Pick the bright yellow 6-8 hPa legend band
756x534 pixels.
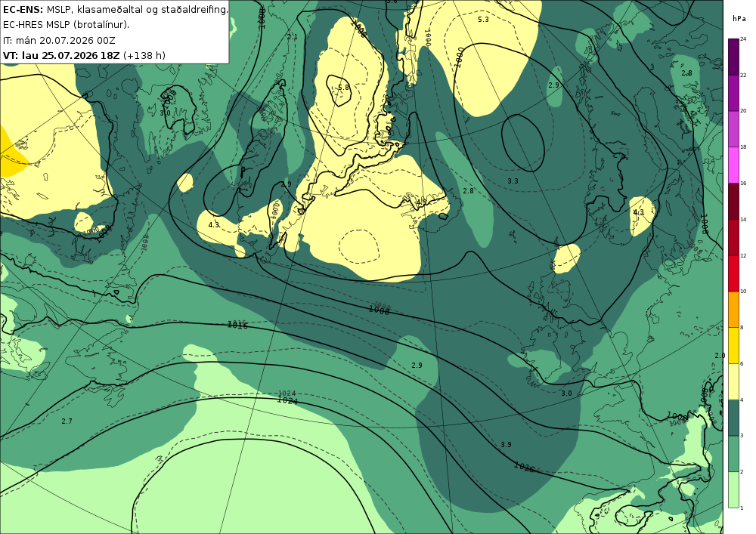pos(734,345)
